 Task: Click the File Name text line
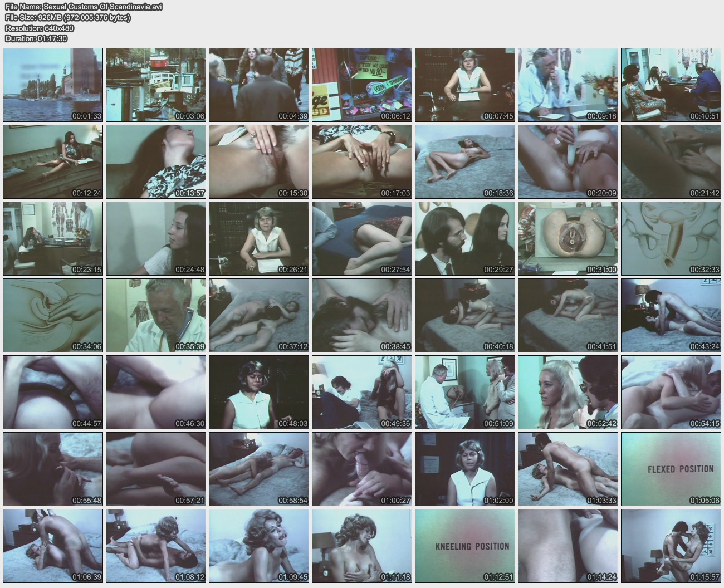pyautogui.click(x=84, y=7)
